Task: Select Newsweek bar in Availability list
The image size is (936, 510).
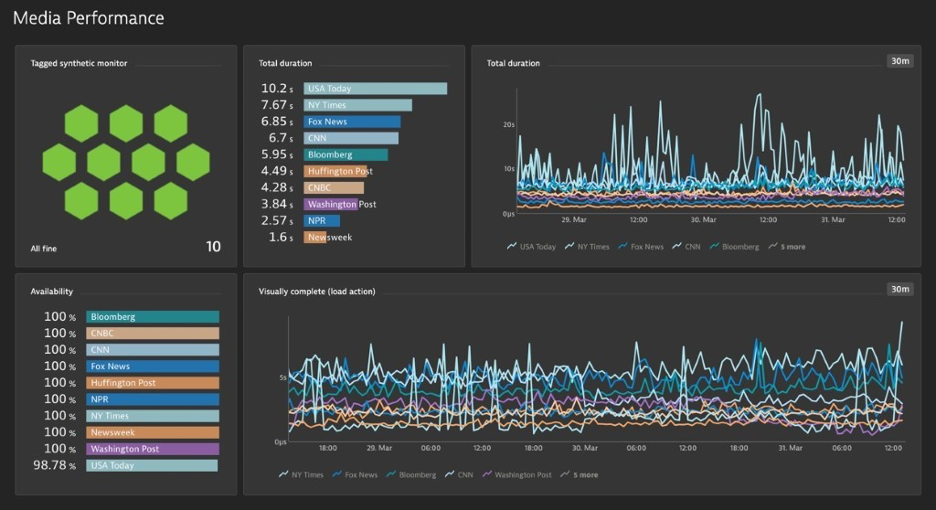Action: pyautogui.click(x=153, y=432)
